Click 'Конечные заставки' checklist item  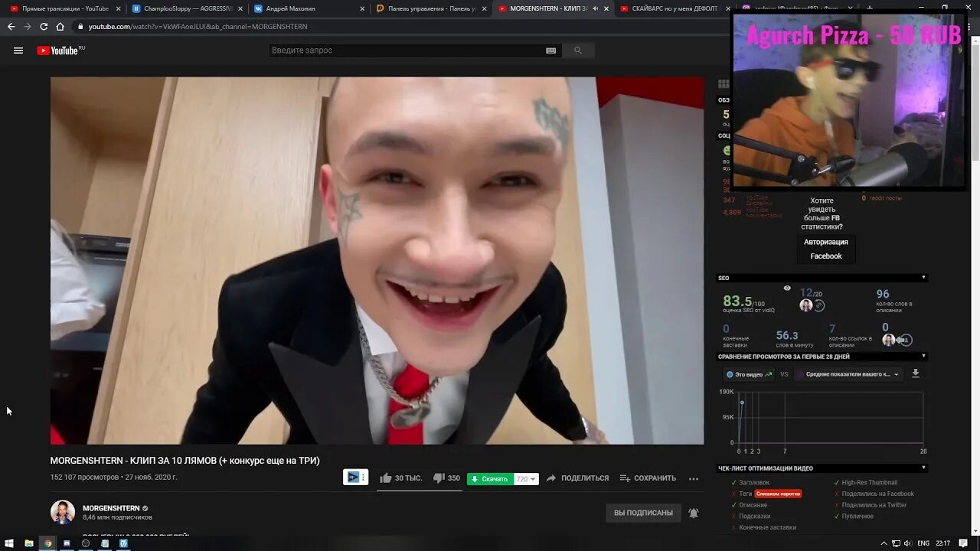[768, 527]
